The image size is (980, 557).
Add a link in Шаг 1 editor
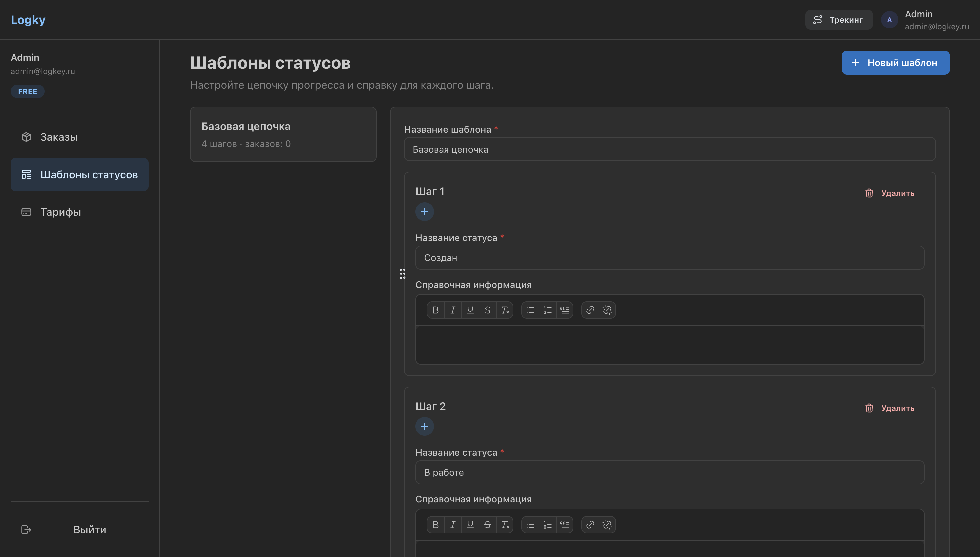(590, 310)
